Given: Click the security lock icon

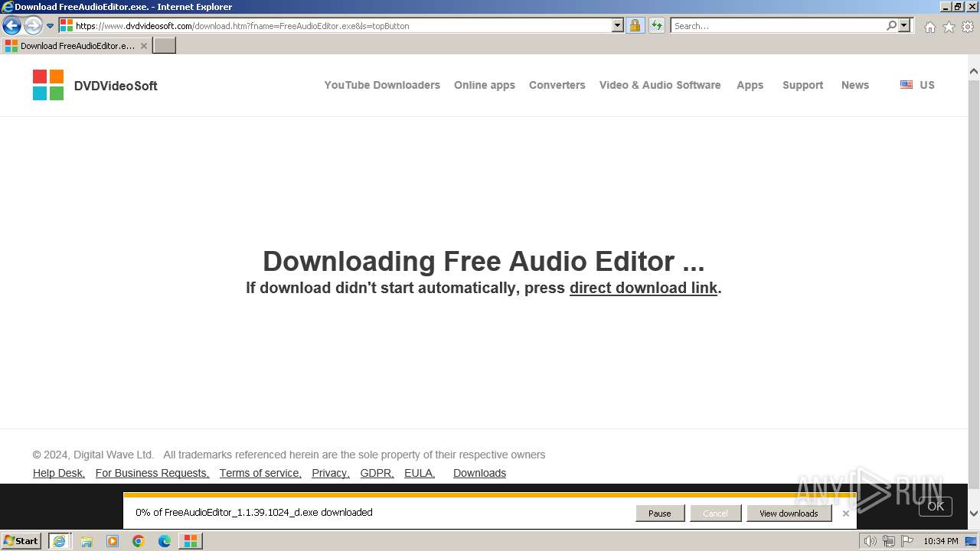Looking at the screenshot, I should click(635, 26).
